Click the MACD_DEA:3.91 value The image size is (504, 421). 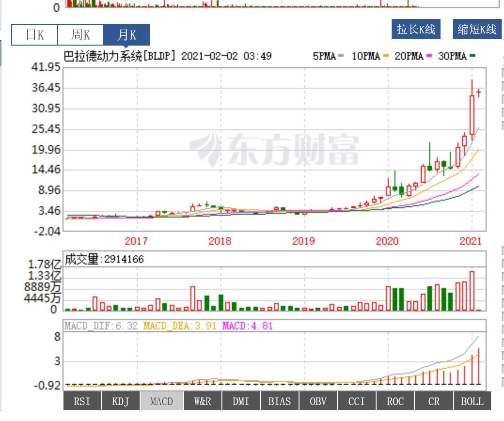point(179,326)
